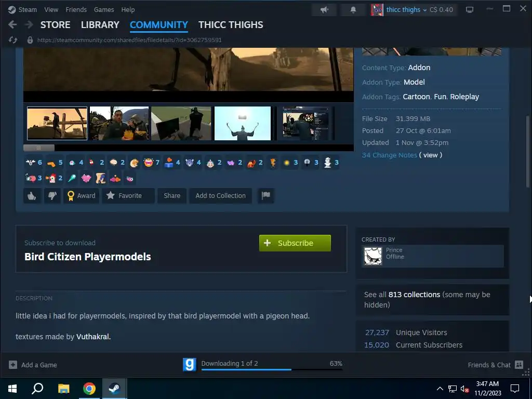Open Windows taskbar search
The width and height of the screenshot is (532, 399).
point(37,389)
